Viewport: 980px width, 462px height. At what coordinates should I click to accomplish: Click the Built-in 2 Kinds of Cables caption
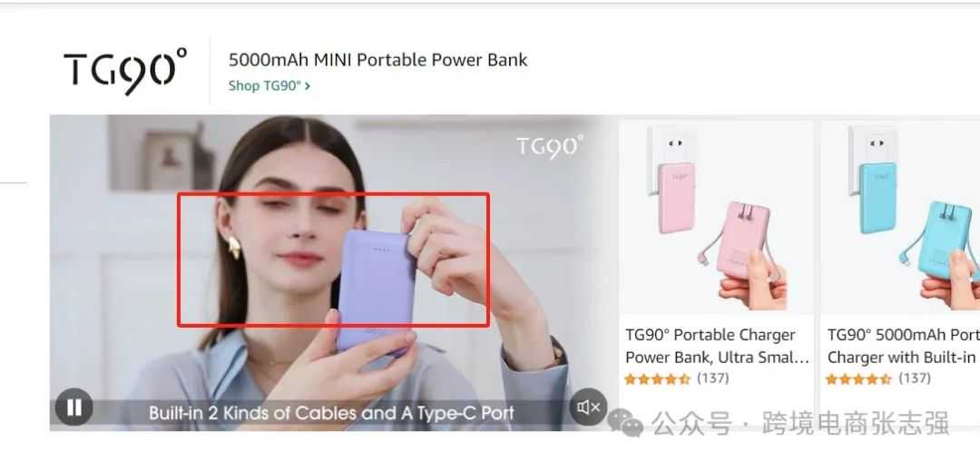(x=331, y=413)
